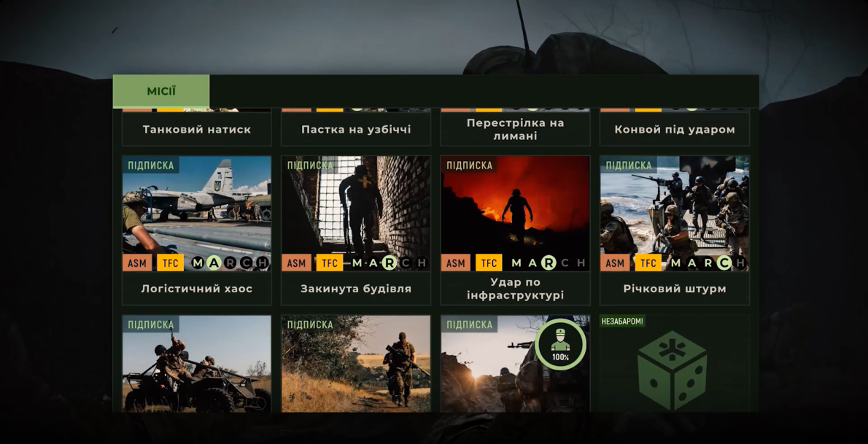Click the H letter on Річковий штурм card
868x444 pixels.
[740, 263]
